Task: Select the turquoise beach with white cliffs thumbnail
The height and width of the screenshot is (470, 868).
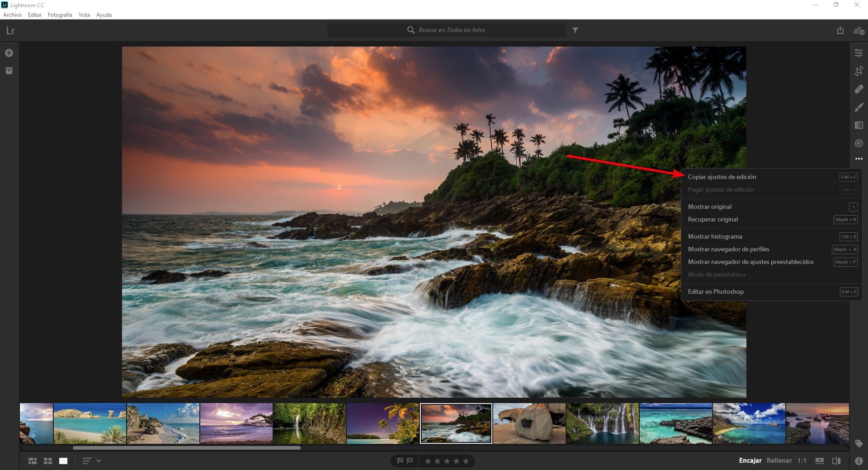Action: (90, 423)
